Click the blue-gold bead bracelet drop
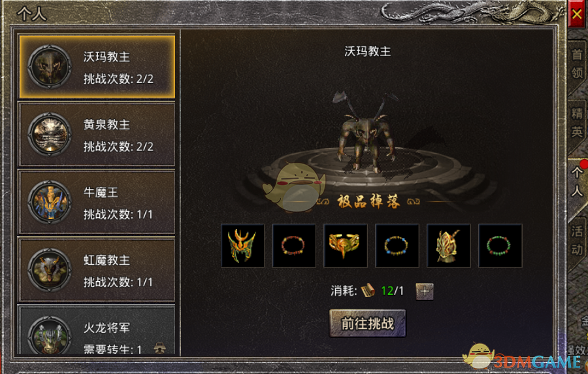Screen dimensions: 588x374 click(397, 246)
